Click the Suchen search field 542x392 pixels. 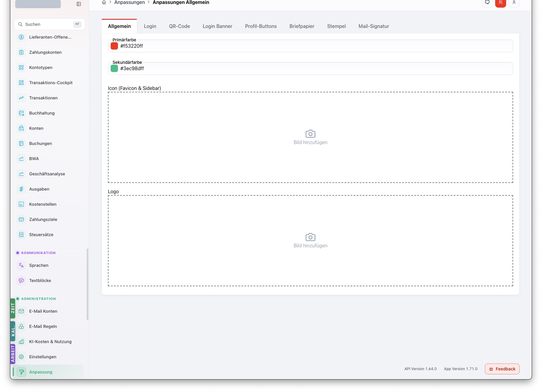[50, 24]
